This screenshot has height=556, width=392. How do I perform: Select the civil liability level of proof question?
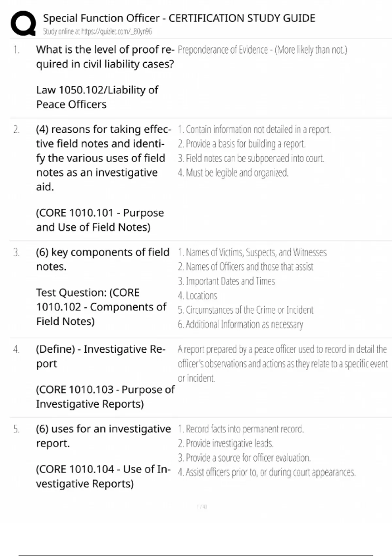(x=105, y=57)
